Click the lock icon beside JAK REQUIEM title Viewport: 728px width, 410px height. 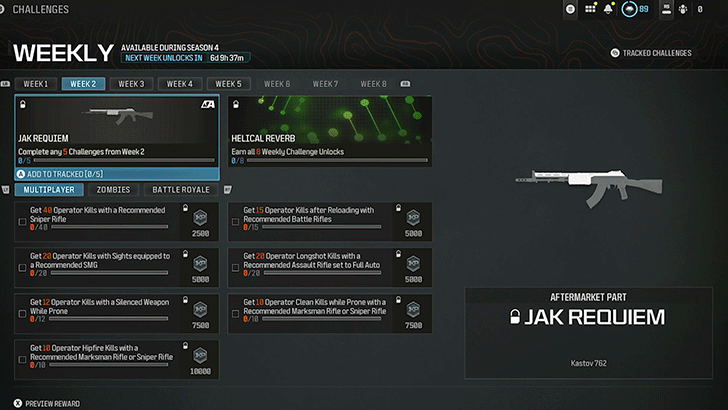coord(514,317)
